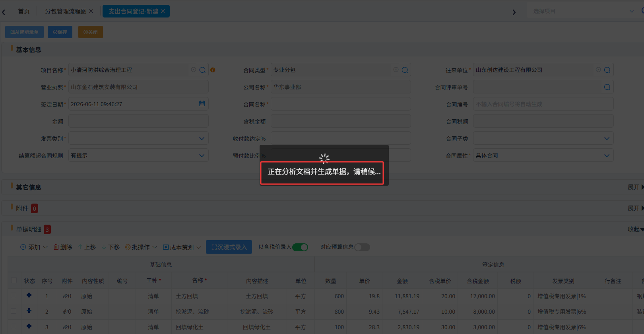Click the search icon in 往来单位 field

click(x=607, y=70)
